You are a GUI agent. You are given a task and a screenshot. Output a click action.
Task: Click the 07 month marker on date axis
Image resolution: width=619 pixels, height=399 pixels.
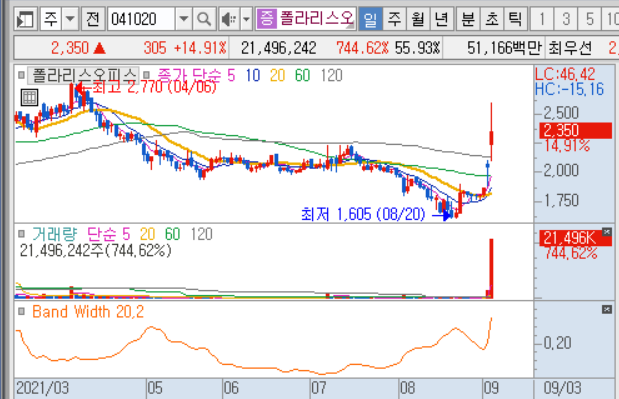(x=319, y=388)
